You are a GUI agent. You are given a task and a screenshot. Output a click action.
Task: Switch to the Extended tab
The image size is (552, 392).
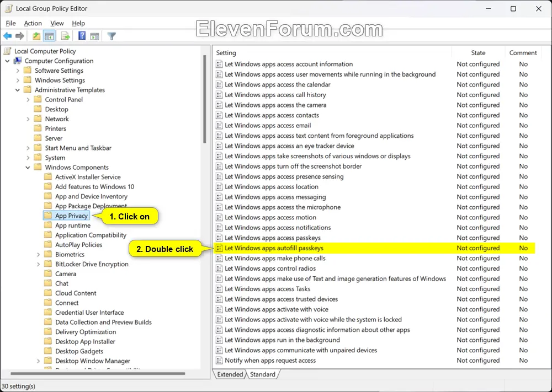[x=230, y=374]
